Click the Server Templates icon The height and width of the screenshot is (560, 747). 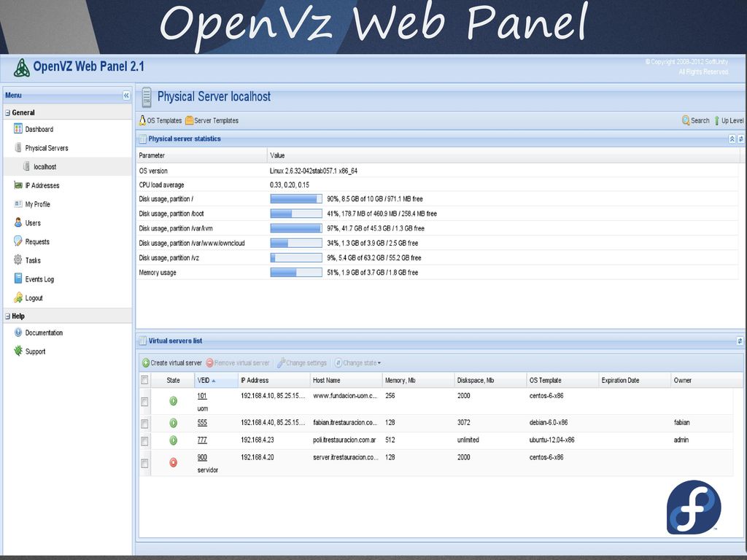click(189, 120)
